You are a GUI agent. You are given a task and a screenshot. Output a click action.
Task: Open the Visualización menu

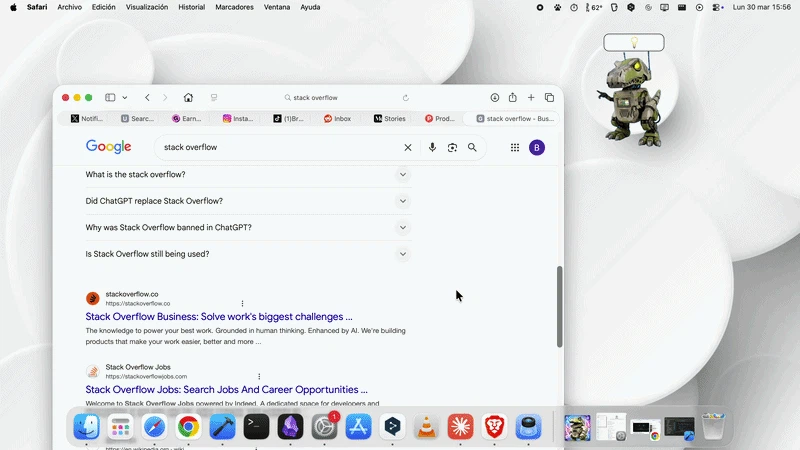coord(147,7)
